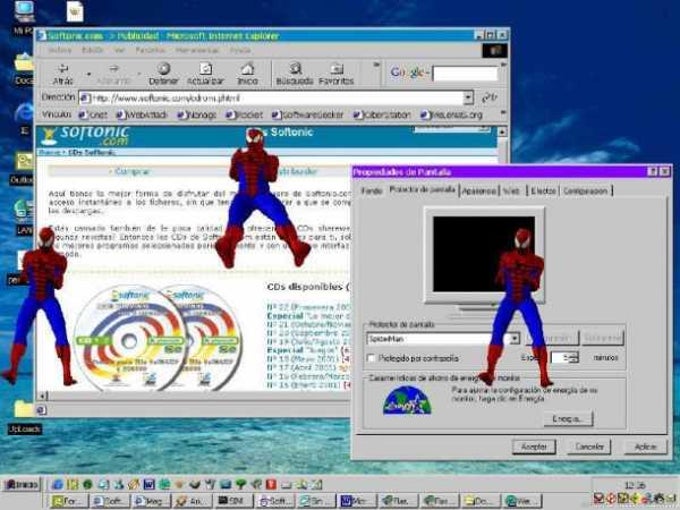Open the Adelante history dropdown arrow
This screenshot has height=510, width=680.
coord(139,74)
